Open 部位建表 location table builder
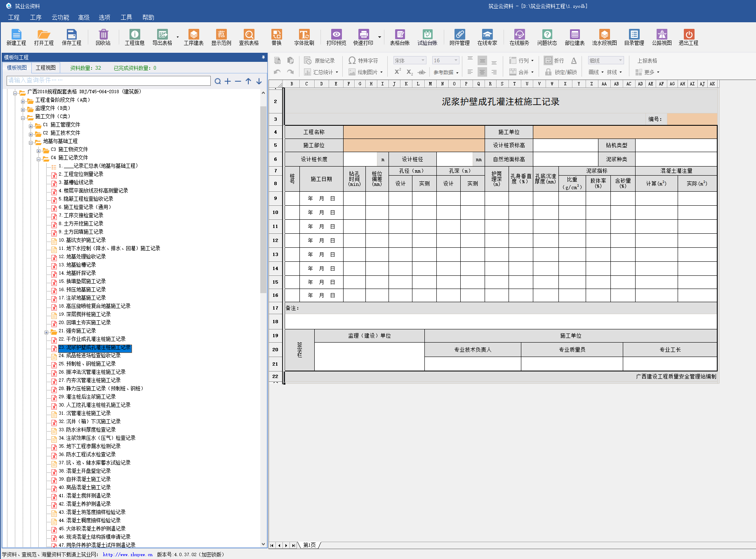This screenshot has height=559, width=756. tap(575, 37)
